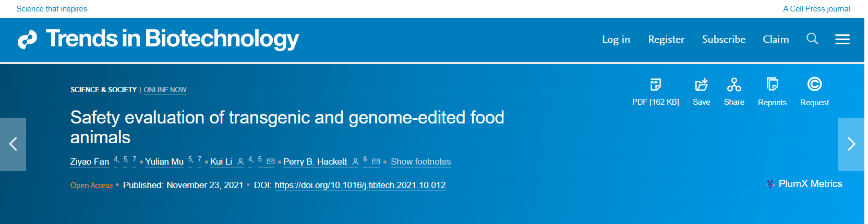
Task: Go to the previous article arrow
Action: coord(13,144)
